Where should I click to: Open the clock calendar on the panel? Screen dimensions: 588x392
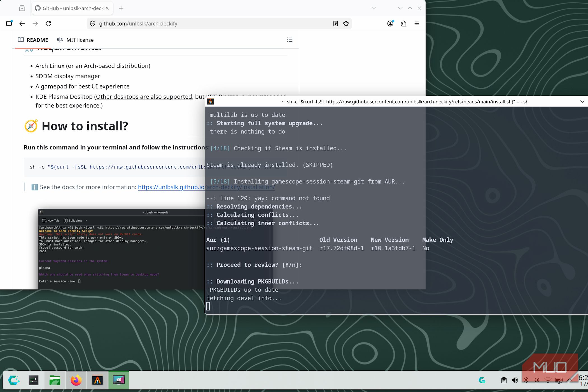[583, 381]
